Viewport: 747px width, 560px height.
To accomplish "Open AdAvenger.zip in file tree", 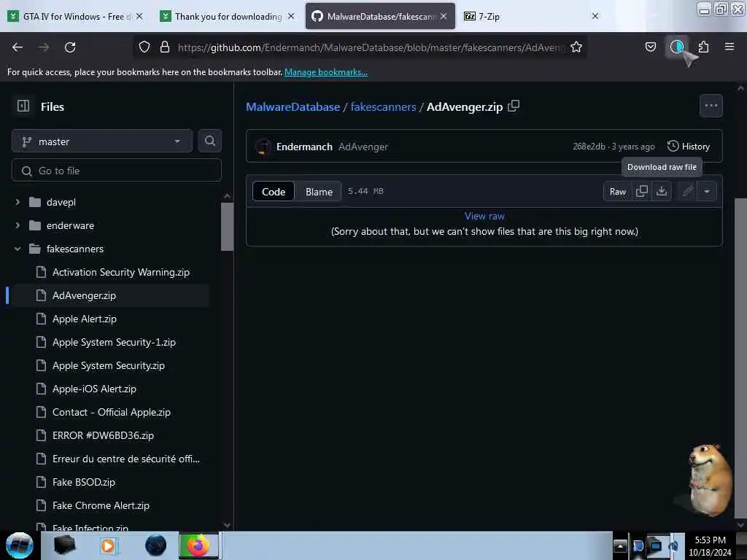I will point(84,295).
